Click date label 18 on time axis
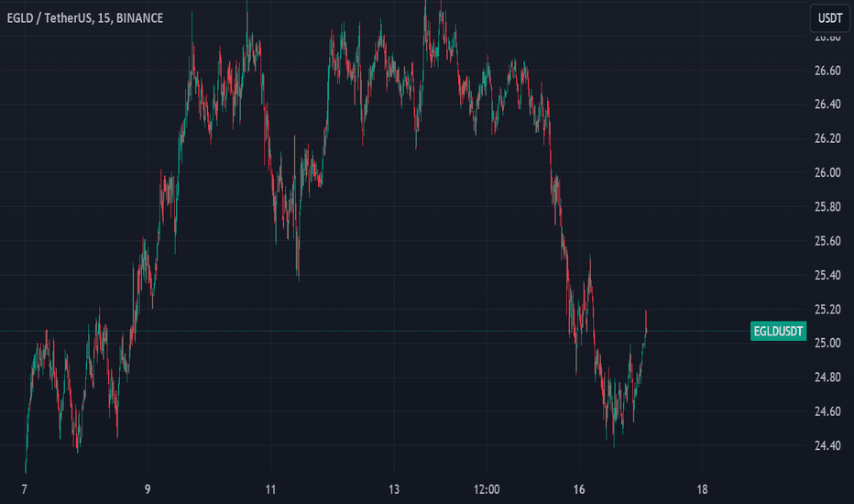The width and height of the screenshot is (854, 504). [702, 489]
